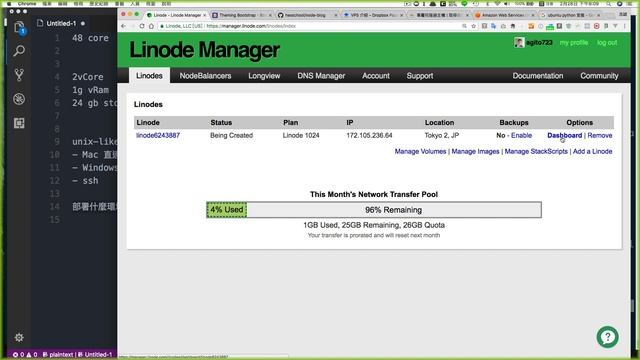The height and width of the screenshot is (360, 640).
Task: Open the Account navigation tab
Action: [x=376, y=76]
